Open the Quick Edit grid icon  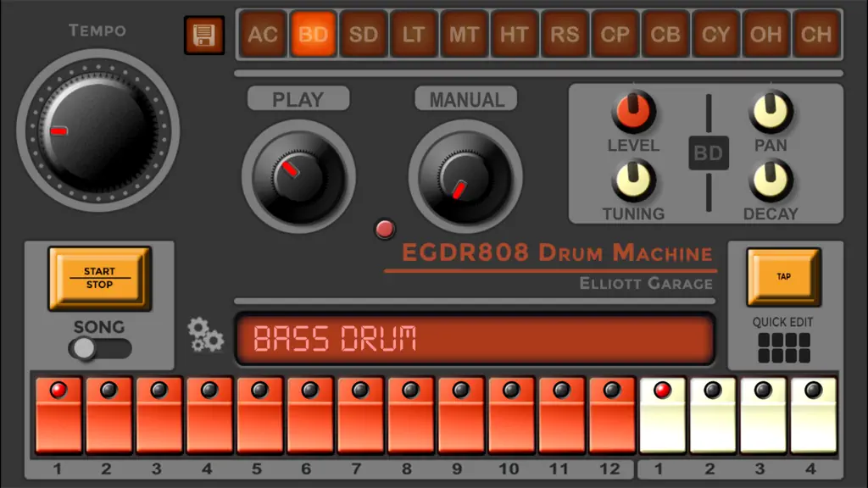coord(784,348)
